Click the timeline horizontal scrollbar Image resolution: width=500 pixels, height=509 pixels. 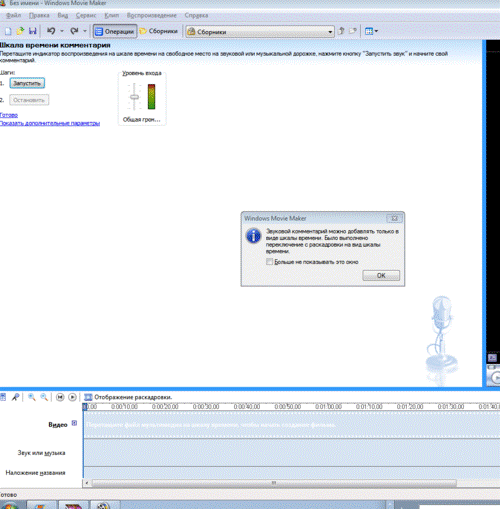coord(274,483)
